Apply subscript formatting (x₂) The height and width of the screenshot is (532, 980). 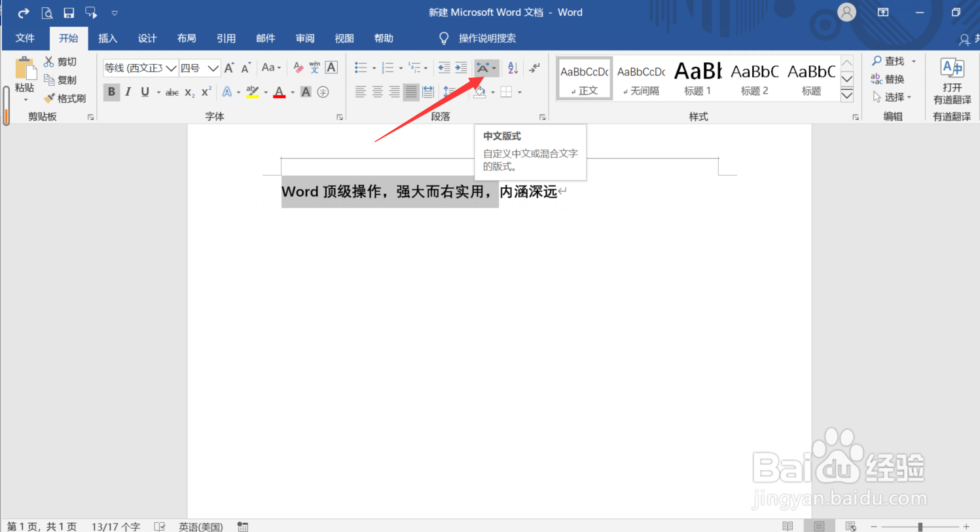click(x=189, y=92)
